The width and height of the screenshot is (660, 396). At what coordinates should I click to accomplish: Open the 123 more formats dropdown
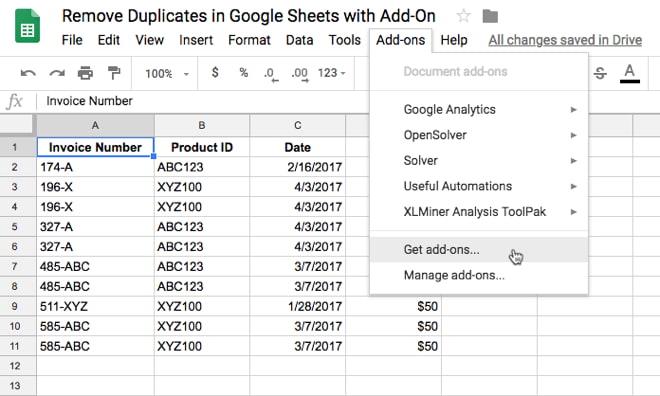332,73
